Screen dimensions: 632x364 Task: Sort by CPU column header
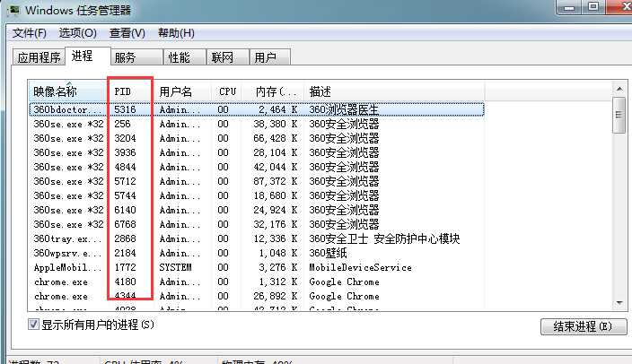coord(226,91)
